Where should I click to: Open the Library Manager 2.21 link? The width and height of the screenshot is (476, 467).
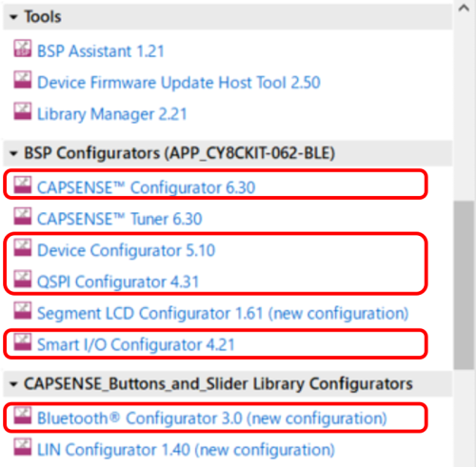[112, 114]
